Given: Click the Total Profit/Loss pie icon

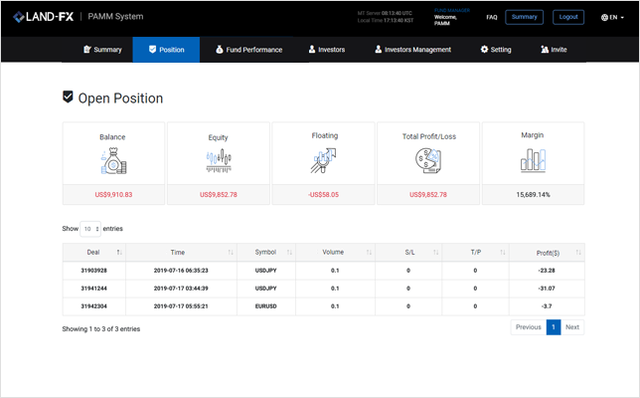Looking at the screenshot, I should click(428, 161).
